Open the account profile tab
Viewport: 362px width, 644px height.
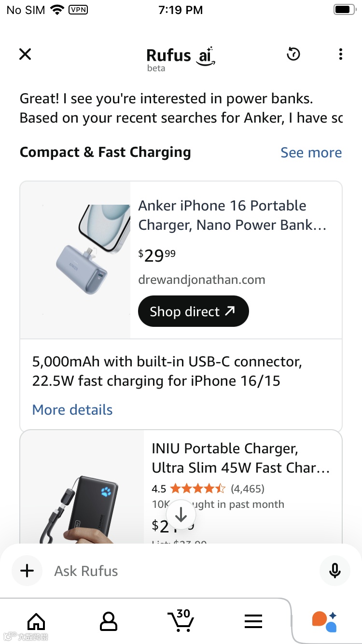tap(108, 621)
